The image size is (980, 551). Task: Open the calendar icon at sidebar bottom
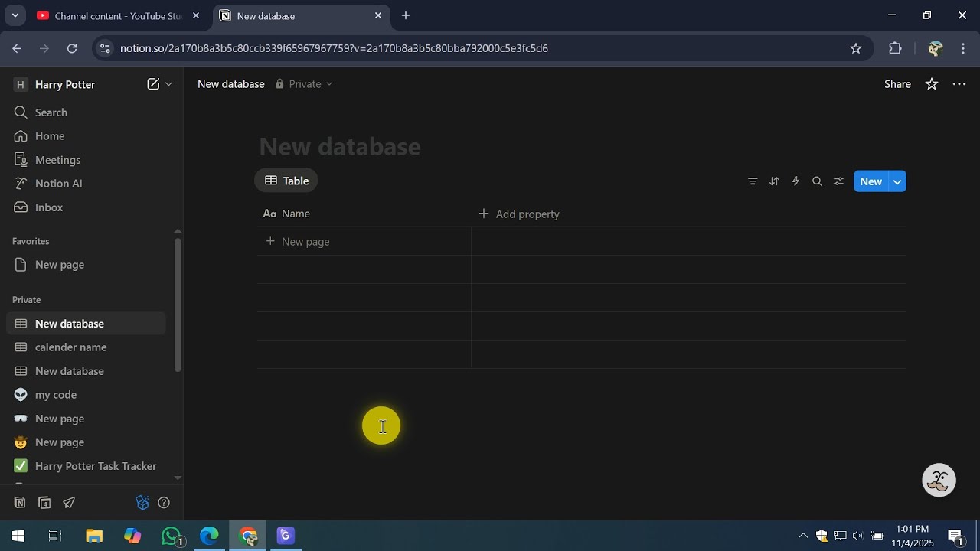(x=44, y=503)
